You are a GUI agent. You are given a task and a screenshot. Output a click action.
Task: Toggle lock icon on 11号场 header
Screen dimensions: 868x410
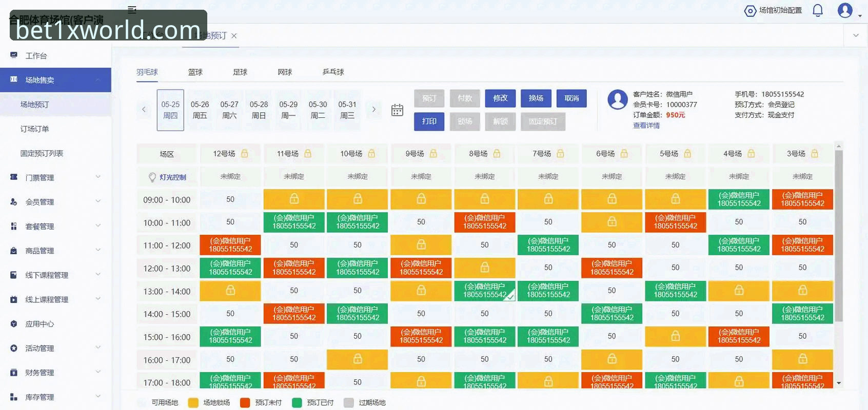pyautogui.click(x=308, y=154)
